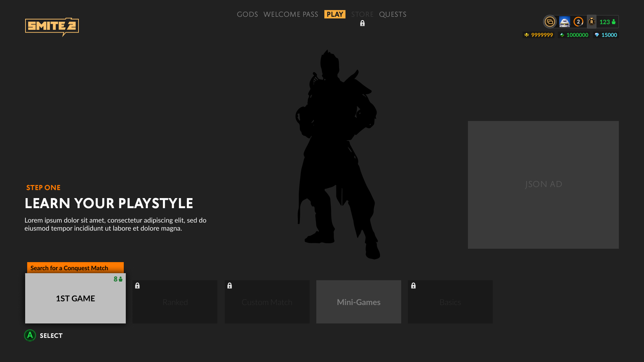Click the blue diamond 15000 currency
The width and height of the screenshot is (644, 362).
(x=606, y=35)
